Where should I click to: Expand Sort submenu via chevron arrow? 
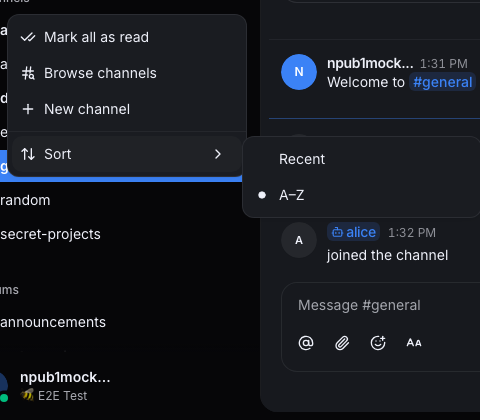(218, 154)
